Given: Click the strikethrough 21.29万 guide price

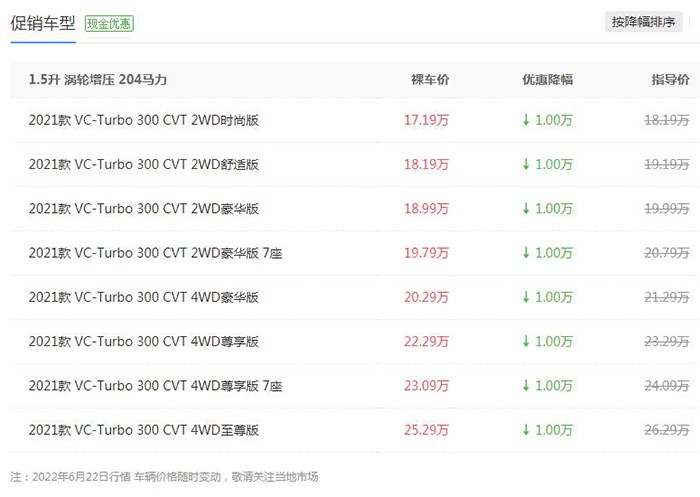Looking at the screenshot, I should 667,297.
